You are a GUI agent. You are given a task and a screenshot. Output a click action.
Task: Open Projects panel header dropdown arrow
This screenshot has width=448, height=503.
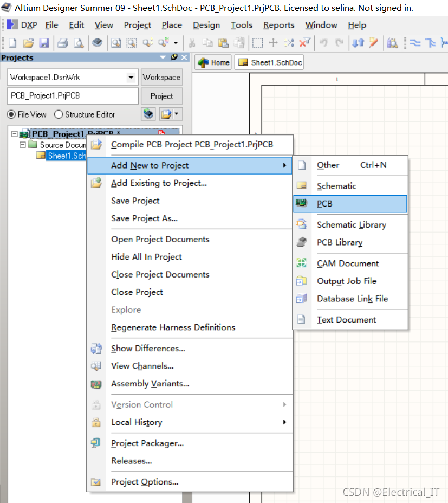(x=163, y=57)
